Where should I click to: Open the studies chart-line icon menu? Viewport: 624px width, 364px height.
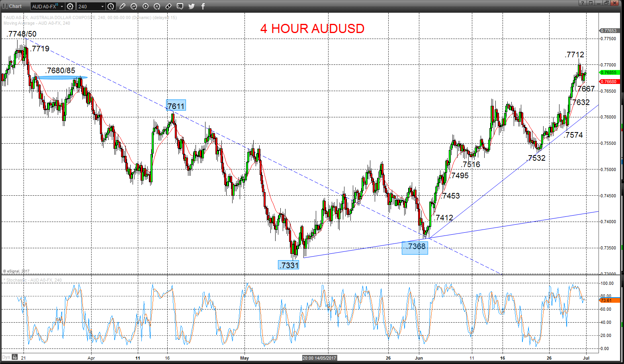coord(134,6)
